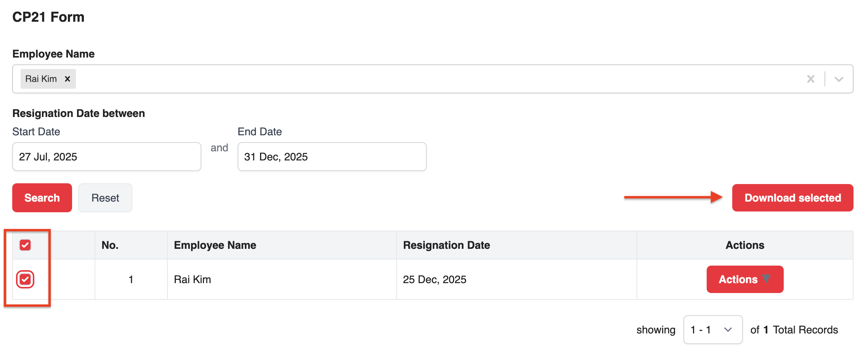
Task: Remove the Rai Kim tag chip
Action: [68, 79]
